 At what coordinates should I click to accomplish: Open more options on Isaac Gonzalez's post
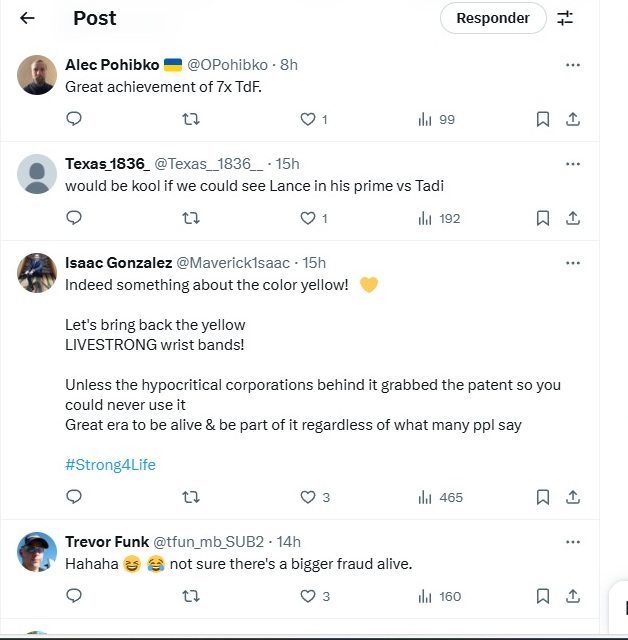[573, 263]
